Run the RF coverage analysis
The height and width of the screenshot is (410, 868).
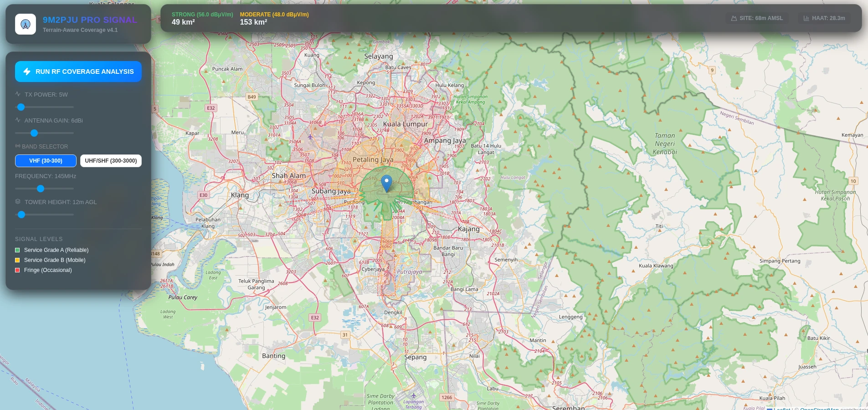pyautogui.click(x=78, y=72)
